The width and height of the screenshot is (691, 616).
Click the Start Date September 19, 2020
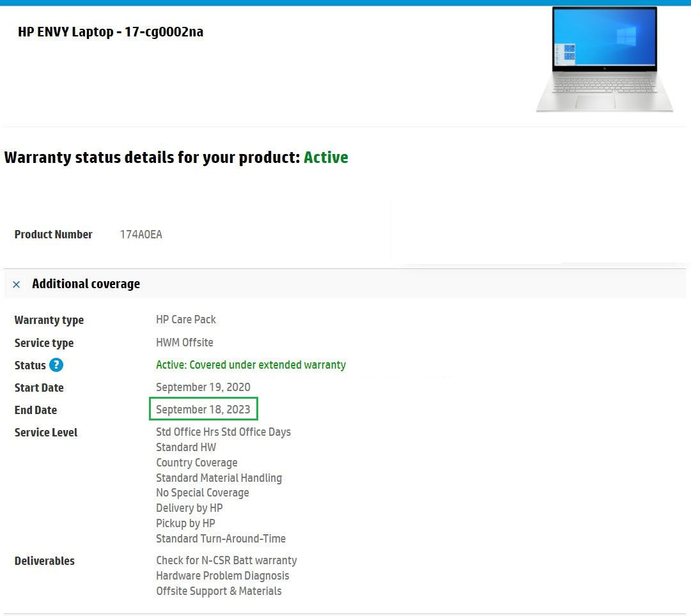point(203,387)
